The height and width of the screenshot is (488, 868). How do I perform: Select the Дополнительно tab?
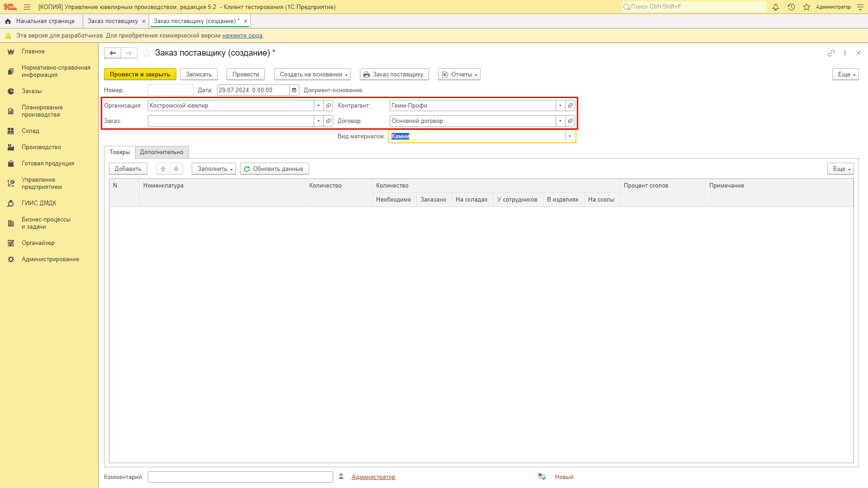162,152
